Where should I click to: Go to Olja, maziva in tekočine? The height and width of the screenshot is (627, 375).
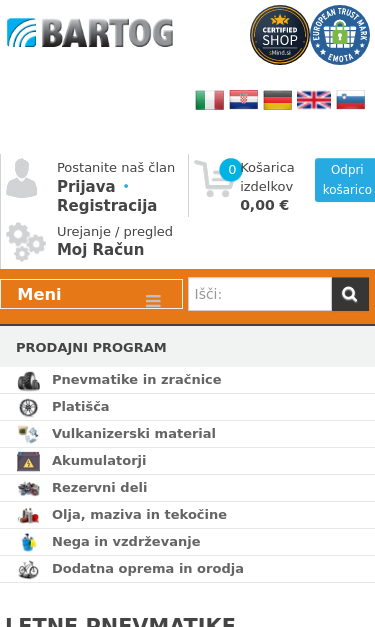coord(139,515)
